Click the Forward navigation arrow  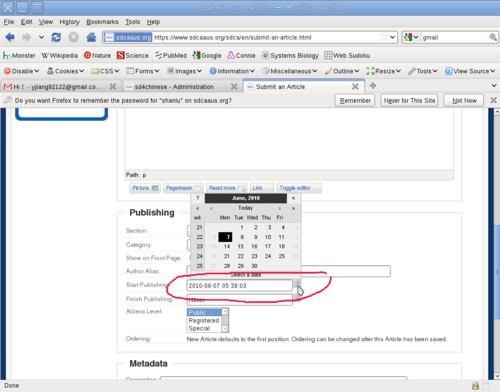(27, 37)
